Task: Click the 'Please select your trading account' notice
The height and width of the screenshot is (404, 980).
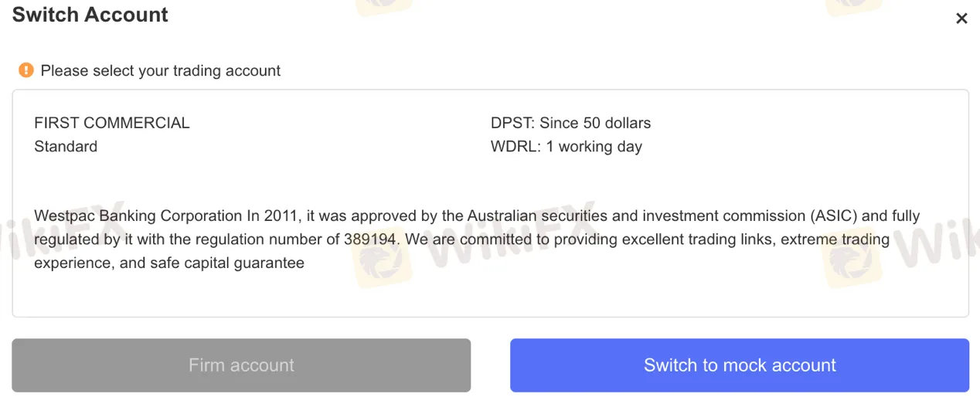Action: tap(161, 71)
